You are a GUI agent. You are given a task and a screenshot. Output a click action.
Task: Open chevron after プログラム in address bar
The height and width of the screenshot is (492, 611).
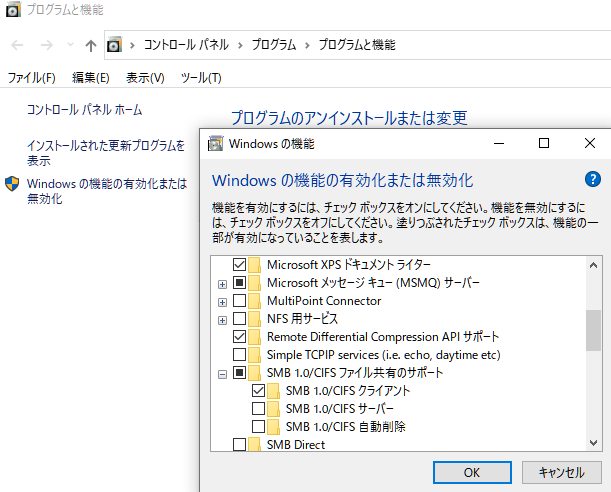(307, 46)
